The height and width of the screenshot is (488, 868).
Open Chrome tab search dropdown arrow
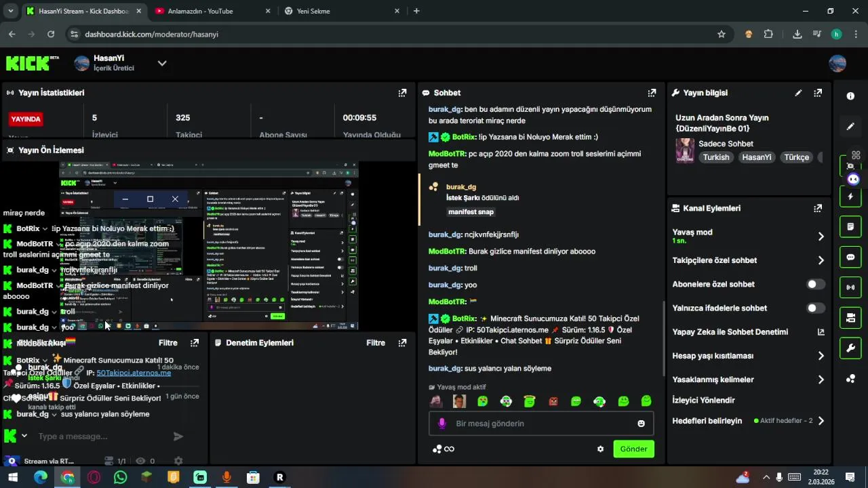tap(11, 11)
